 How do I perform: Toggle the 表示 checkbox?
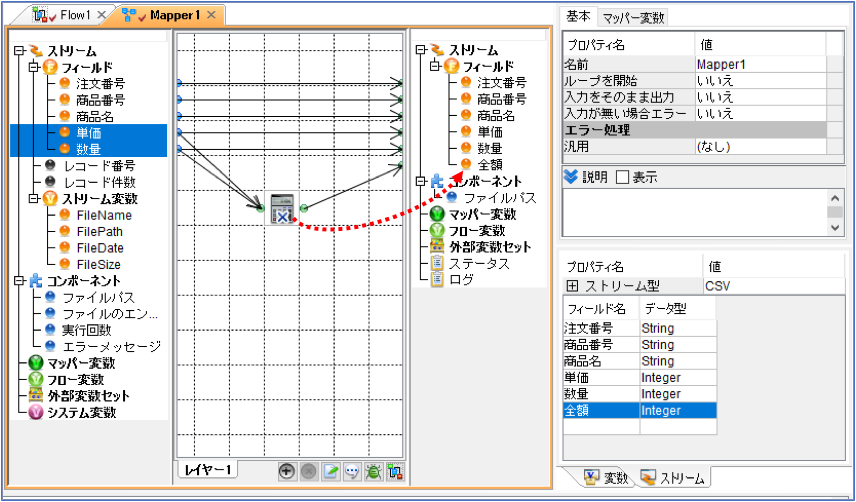pos(622,177)
